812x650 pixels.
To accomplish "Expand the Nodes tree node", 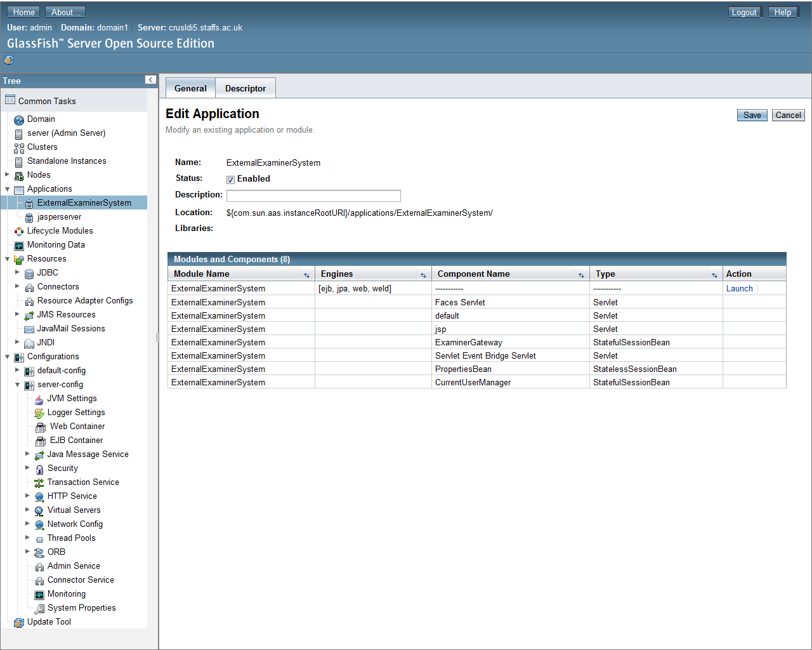I will point(7,175).
